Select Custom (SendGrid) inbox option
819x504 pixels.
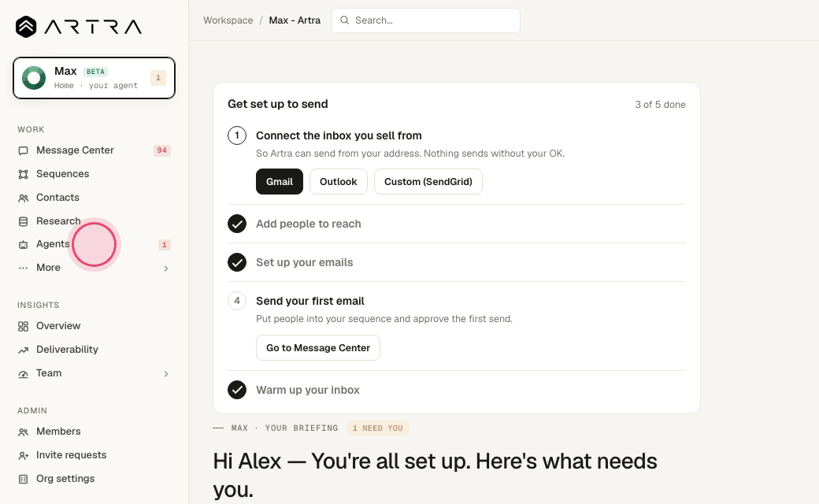[x=428, y=182]
